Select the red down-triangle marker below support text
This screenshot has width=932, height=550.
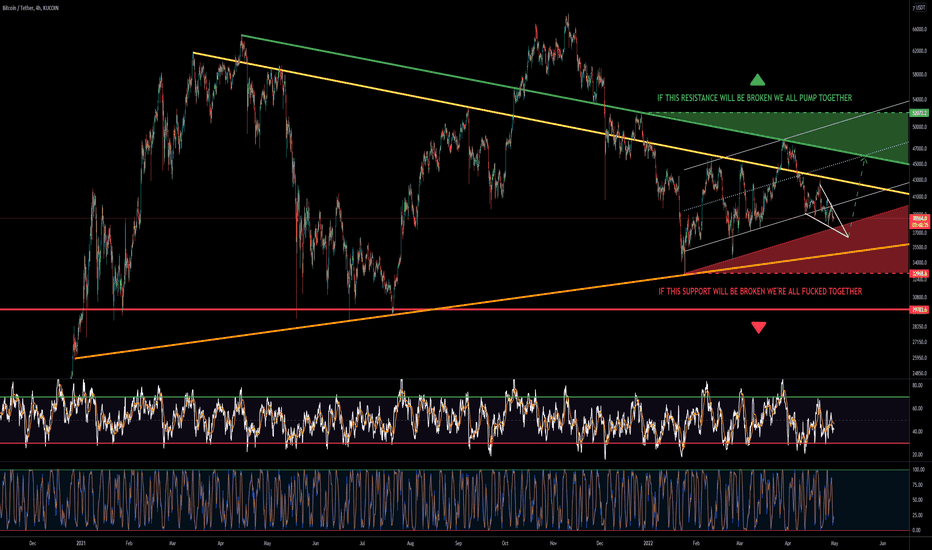[758, 328]
